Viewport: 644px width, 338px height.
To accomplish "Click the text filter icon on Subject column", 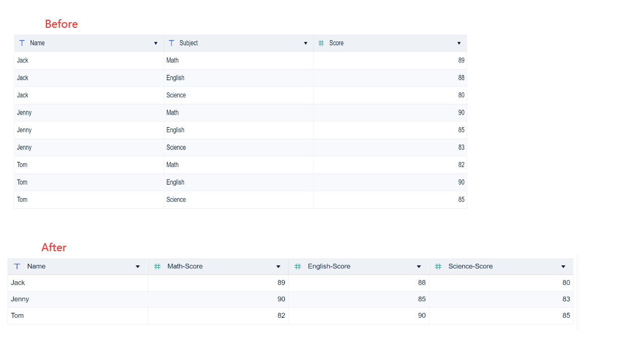I will pyautogui.click(x=171, y=43).
